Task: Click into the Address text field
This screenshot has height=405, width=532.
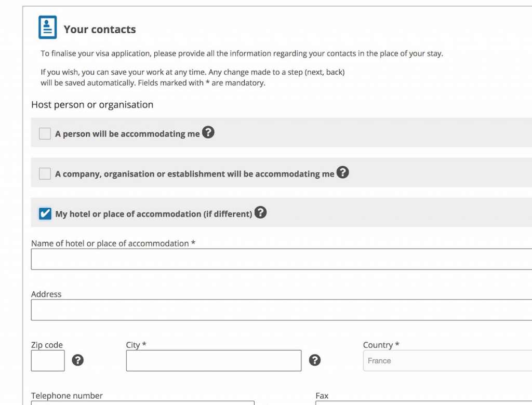Action: pos(281,310)
